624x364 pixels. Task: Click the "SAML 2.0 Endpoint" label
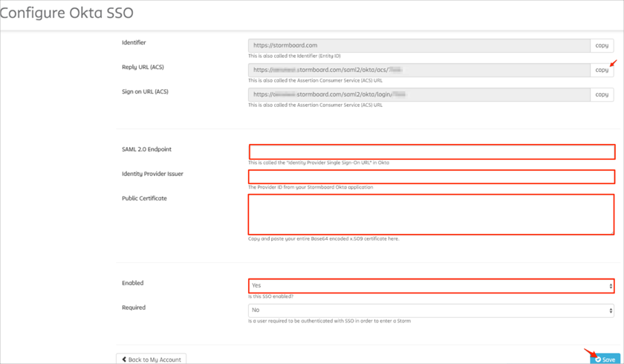coord(146,149)
